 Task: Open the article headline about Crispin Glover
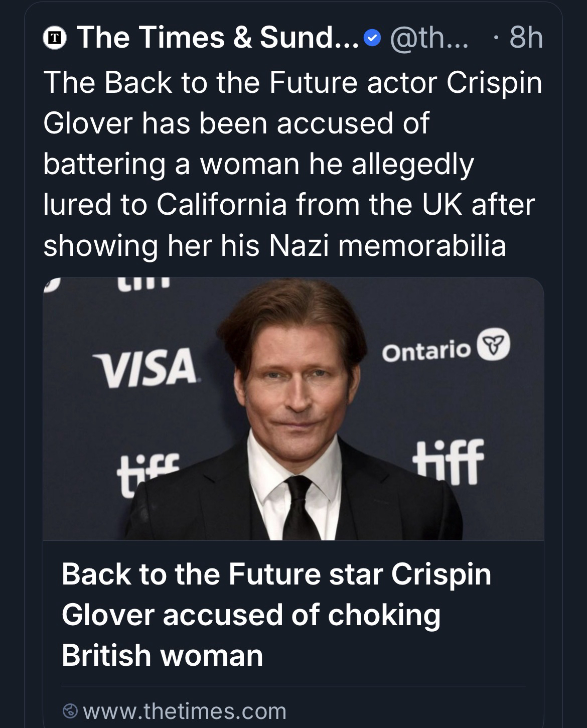[x=276, y=614]
